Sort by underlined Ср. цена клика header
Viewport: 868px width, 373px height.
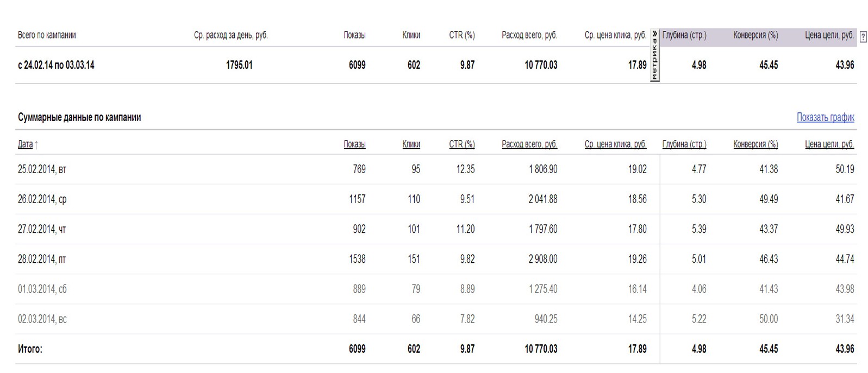tap(615, 144)
